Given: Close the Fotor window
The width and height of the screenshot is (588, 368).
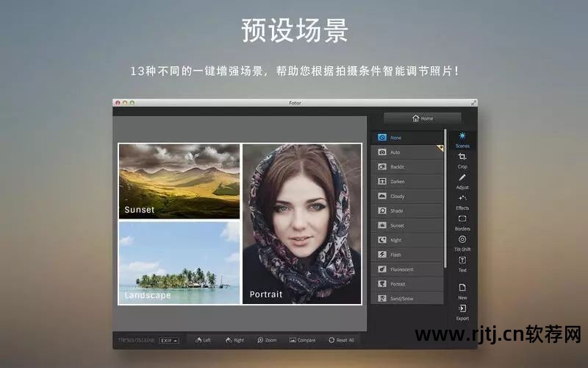Looking at the screenshot, I should [118, 103].
